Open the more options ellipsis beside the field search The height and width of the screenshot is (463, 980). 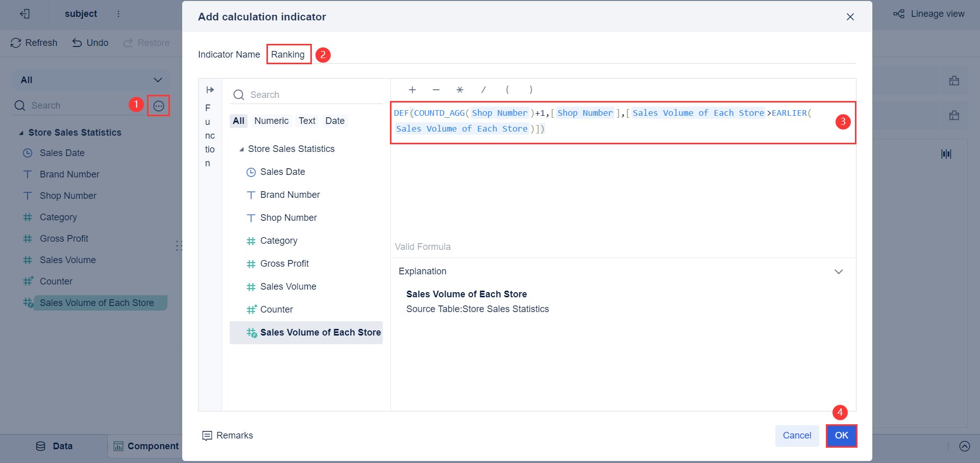[158, 106]
